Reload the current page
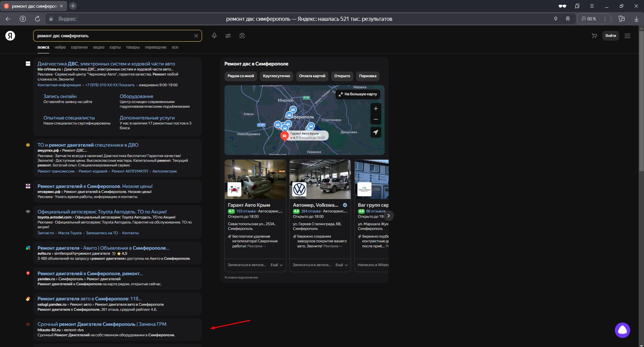The height and width of the screenshot is (347, 644). [x=38, y=19]
